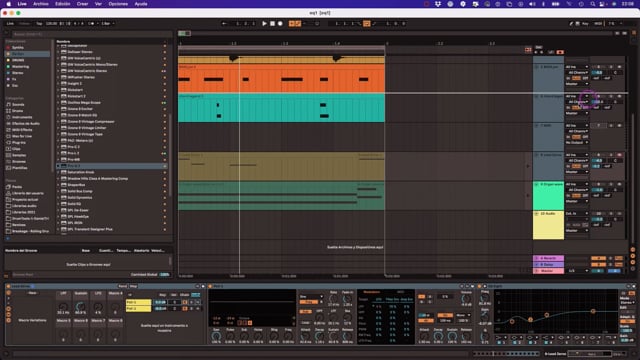Screen dimensions: 640x360
Task: Start playback with the Play button
Action: tap(264, 24)
